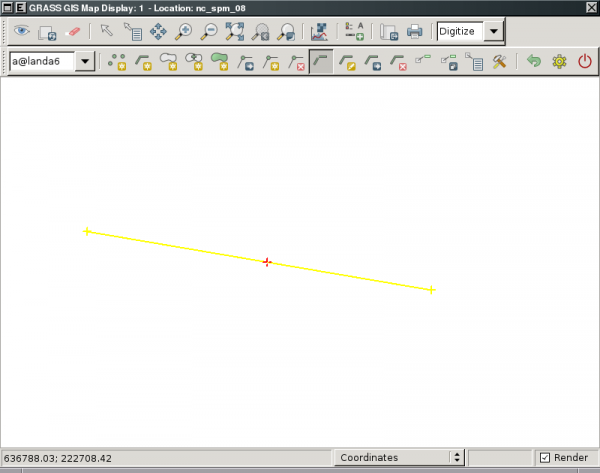Open the Digitize tool dropdown

(x=494, y=32)
